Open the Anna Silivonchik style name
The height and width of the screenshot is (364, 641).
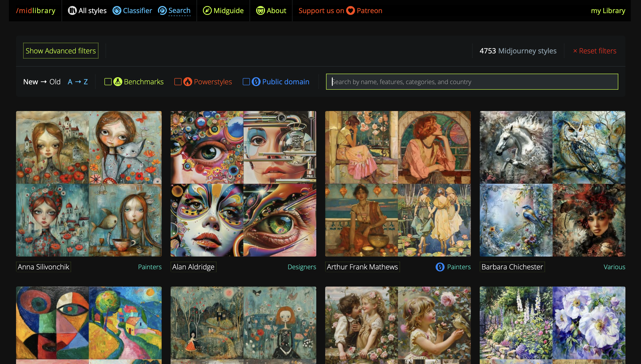[x=43, y=267]
